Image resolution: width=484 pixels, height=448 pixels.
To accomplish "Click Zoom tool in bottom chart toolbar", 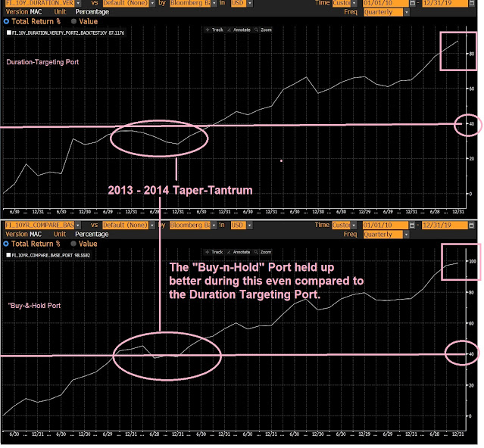I will pyautogui.click(x=263, y=252).
